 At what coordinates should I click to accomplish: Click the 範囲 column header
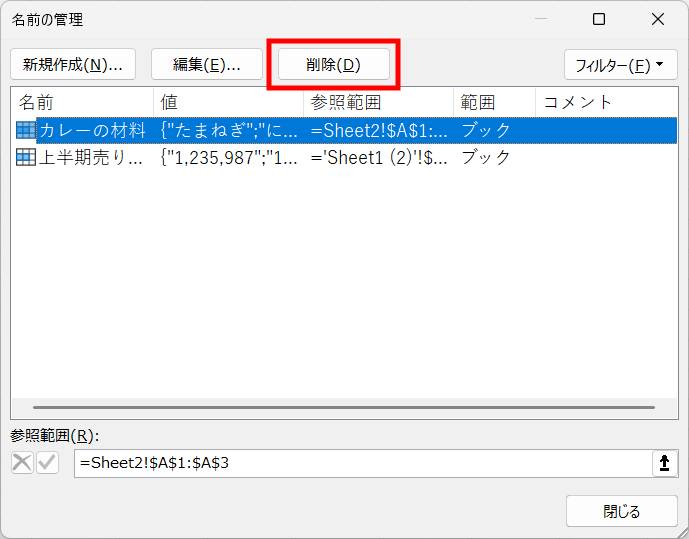[x=494, y=102]
